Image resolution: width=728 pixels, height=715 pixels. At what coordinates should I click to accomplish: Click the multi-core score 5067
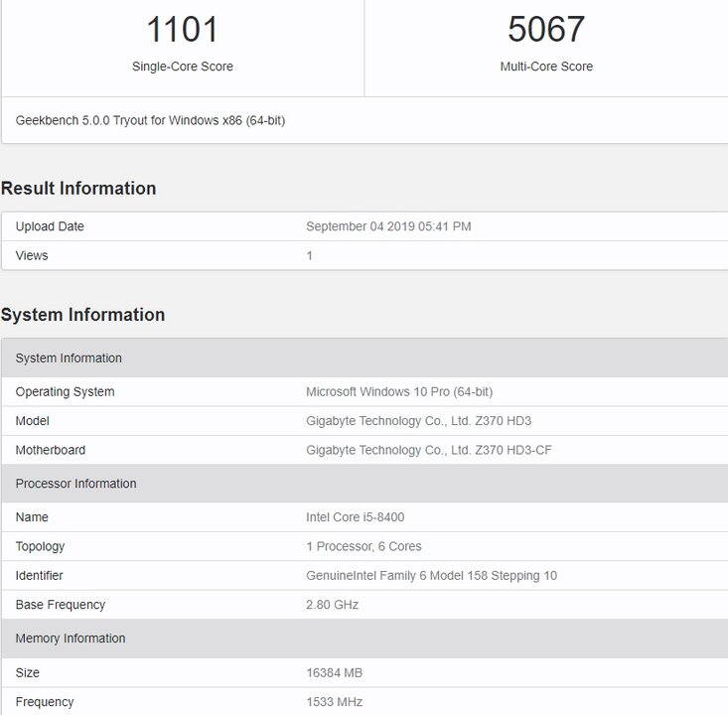(x=546, y=29)
